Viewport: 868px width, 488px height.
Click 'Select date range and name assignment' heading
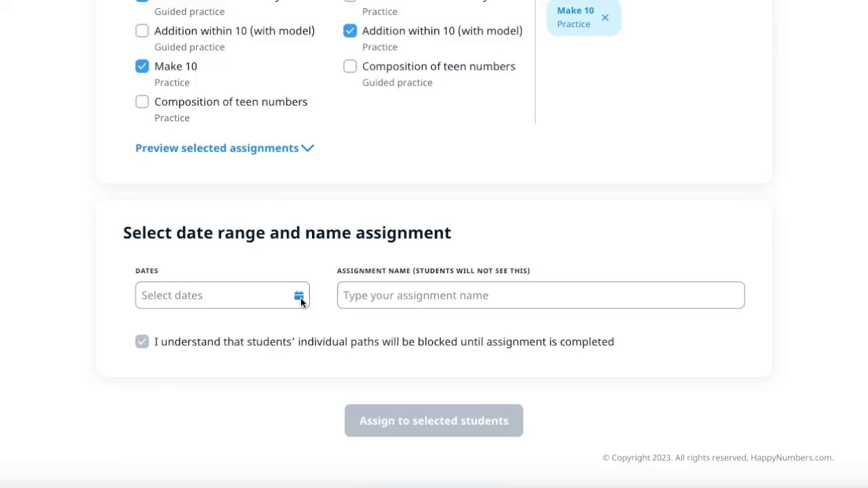tap(287, 232)
